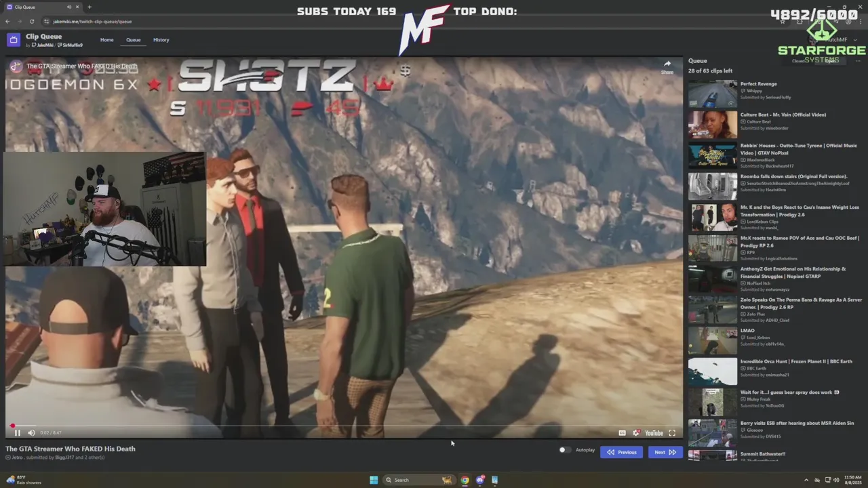868x488 pixels.
Task: Go back with the browser back arrow
Action: pos(7,21)
